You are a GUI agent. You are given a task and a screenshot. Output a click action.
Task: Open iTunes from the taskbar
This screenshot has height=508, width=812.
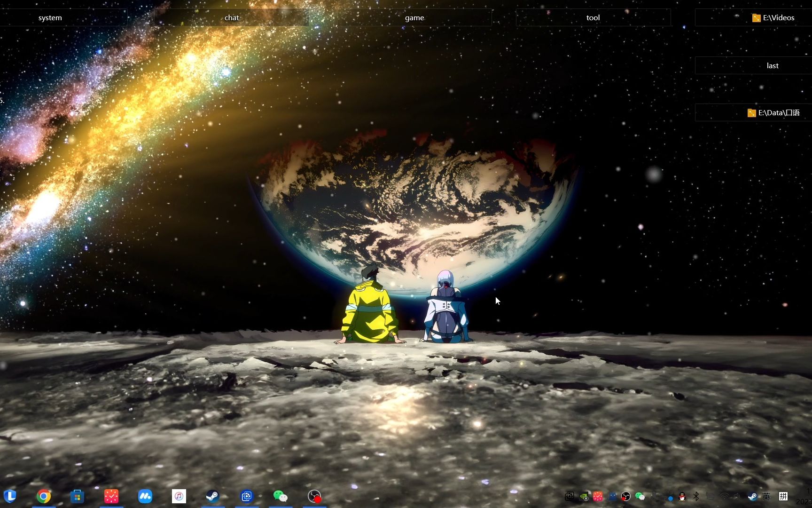point(179,495)
